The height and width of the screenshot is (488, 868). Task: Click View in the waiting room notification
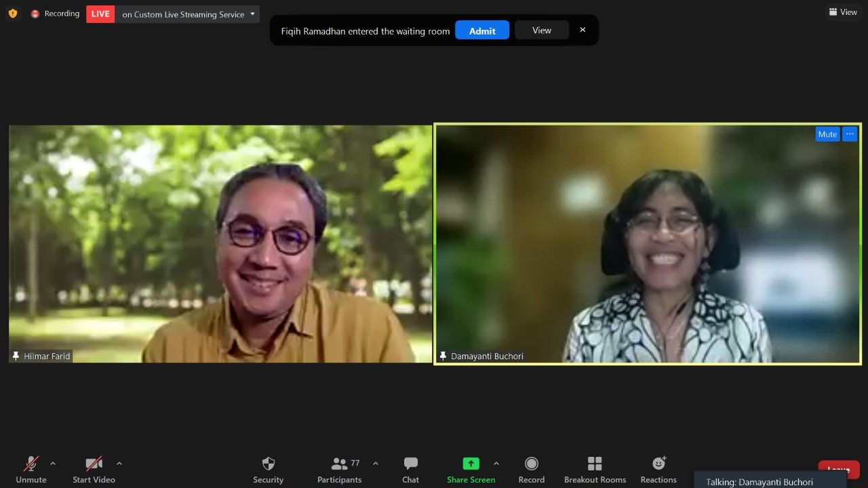point(541,30)
